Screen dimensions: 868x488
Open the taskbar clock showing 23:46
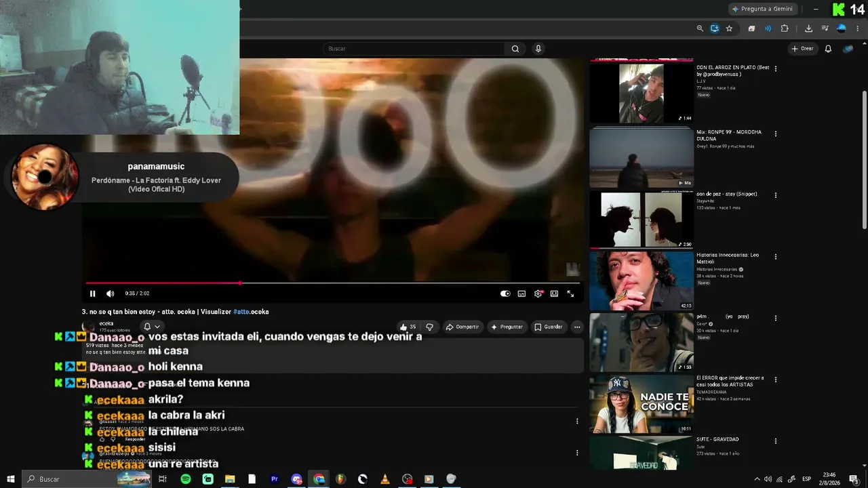829,479
